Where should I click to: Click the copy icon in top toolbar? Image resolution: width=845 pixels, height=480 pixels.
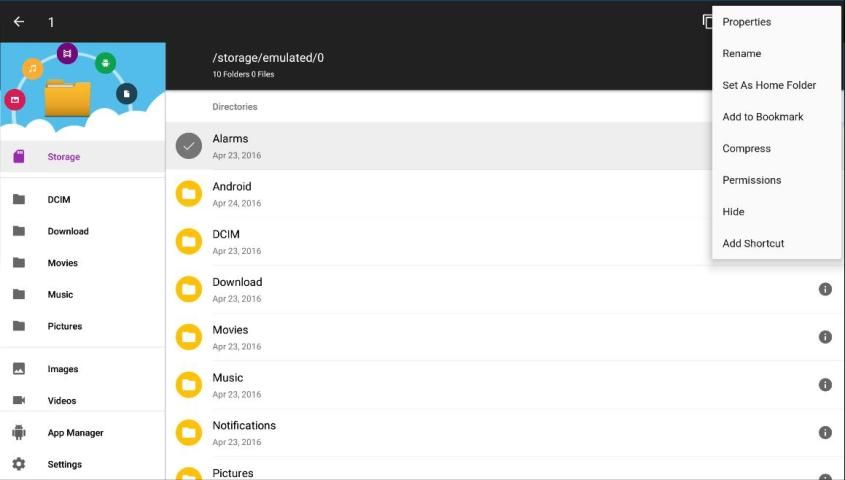[706, 21]
